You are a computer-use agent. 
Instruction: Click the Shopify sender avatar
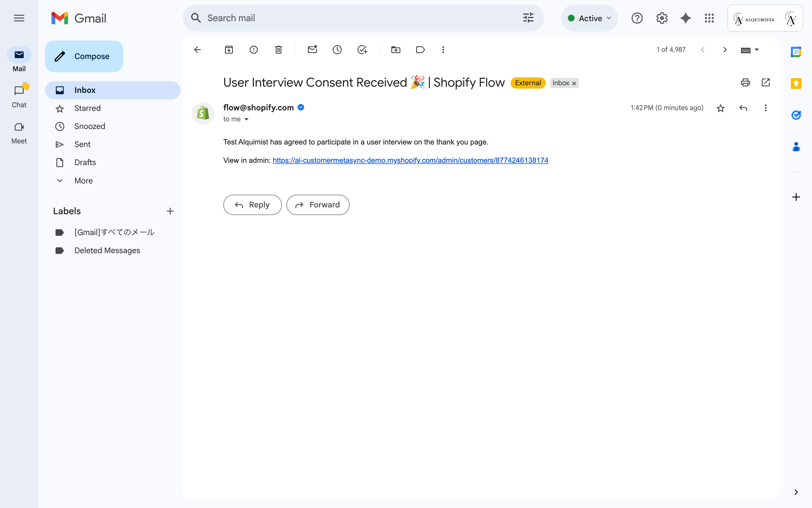click(203, 113)
